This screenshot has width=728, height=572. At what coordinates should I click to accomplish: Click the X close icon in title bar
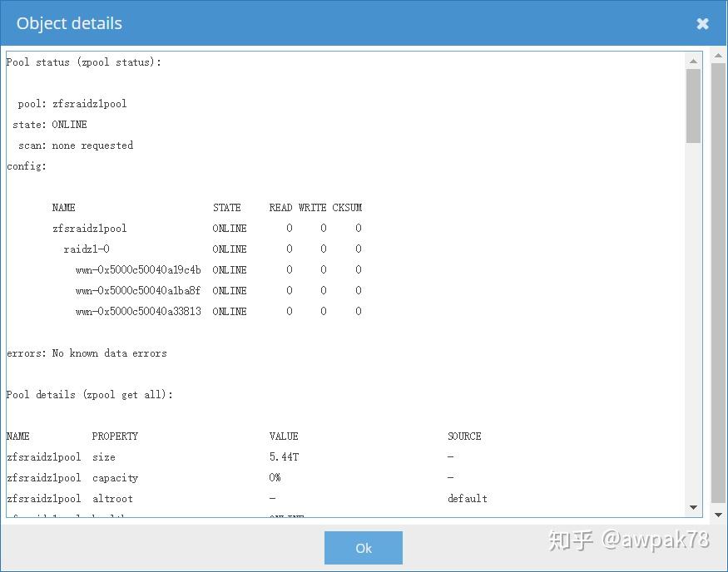702,23
